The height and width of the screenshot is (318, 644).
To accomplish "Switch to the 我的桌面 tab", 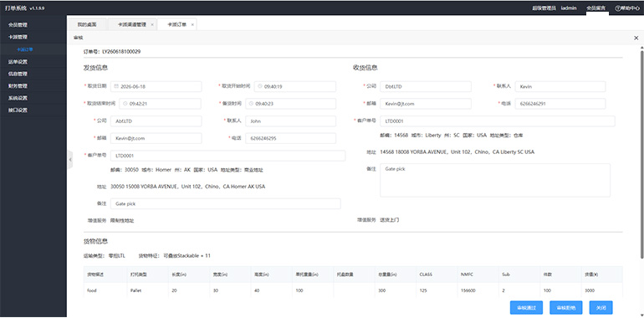I will pyautogui.click(x=87, y=24).
